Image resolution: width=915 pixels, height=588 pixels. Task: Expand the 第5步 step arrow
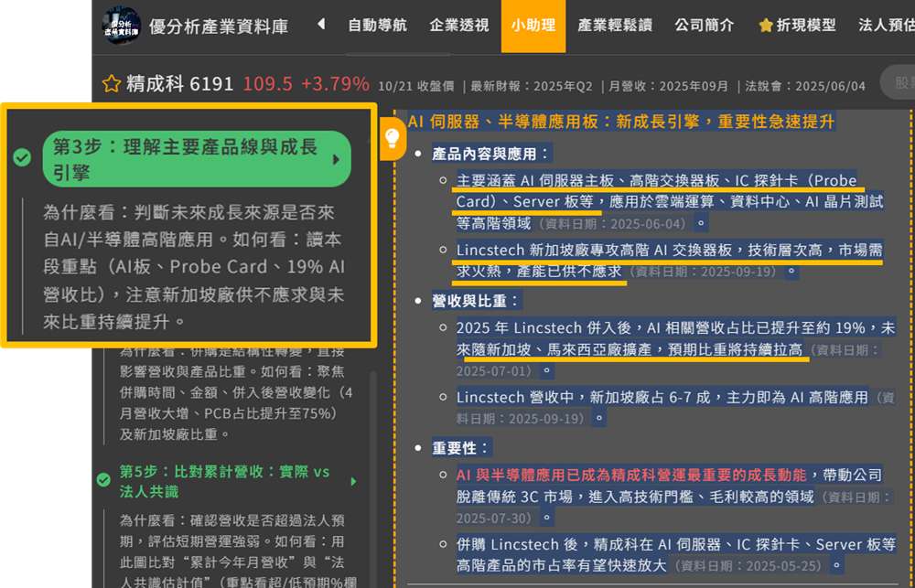pyautogui.click(x=354, y=482)
